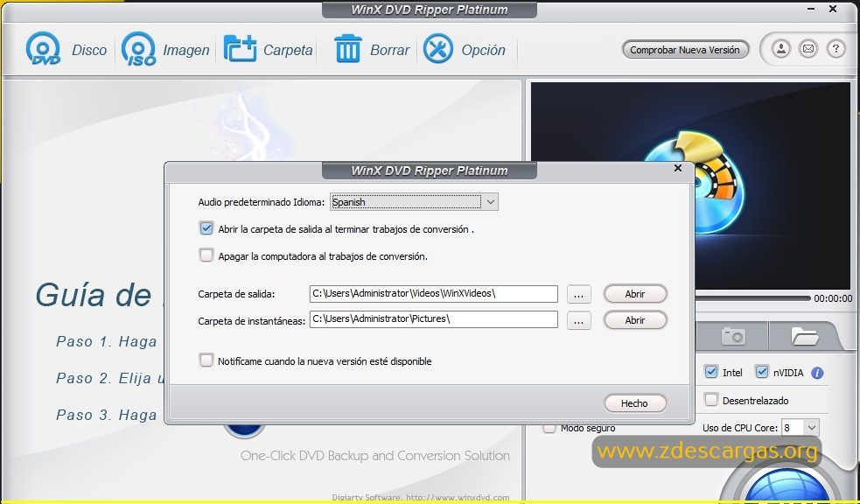Confirm settings with the Hecho button
860x504 pixels.
pos(635,403)
